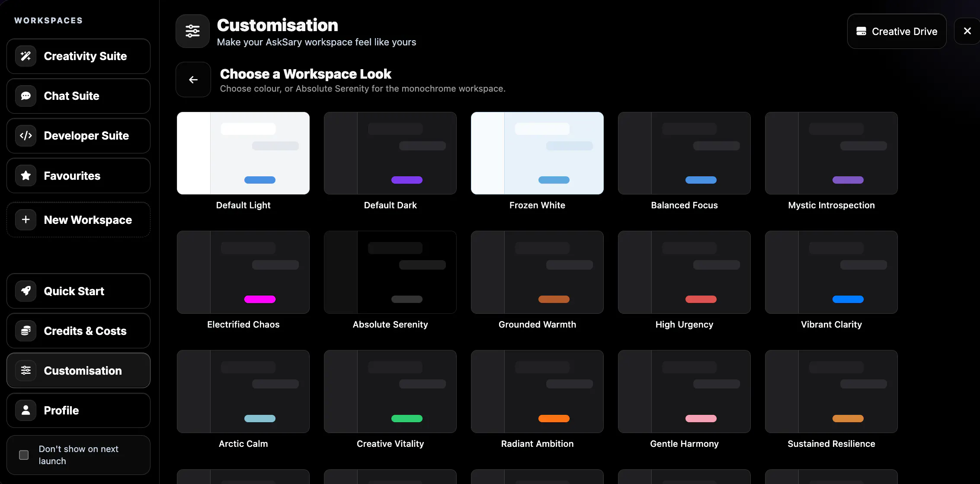This screenshot has width=980, height=484.
Task: Click the drive icon in Creative Drive button
Action: click(861, 31)
